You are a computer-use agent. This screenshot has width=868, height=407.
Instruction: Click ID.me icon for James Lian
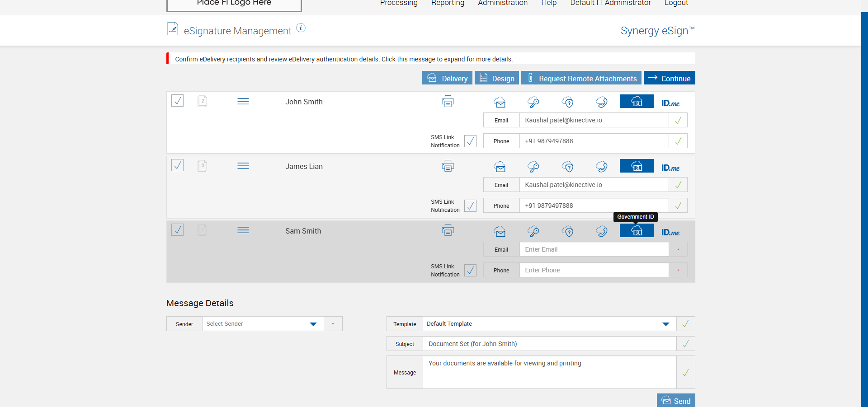click(x=670, y=168)
